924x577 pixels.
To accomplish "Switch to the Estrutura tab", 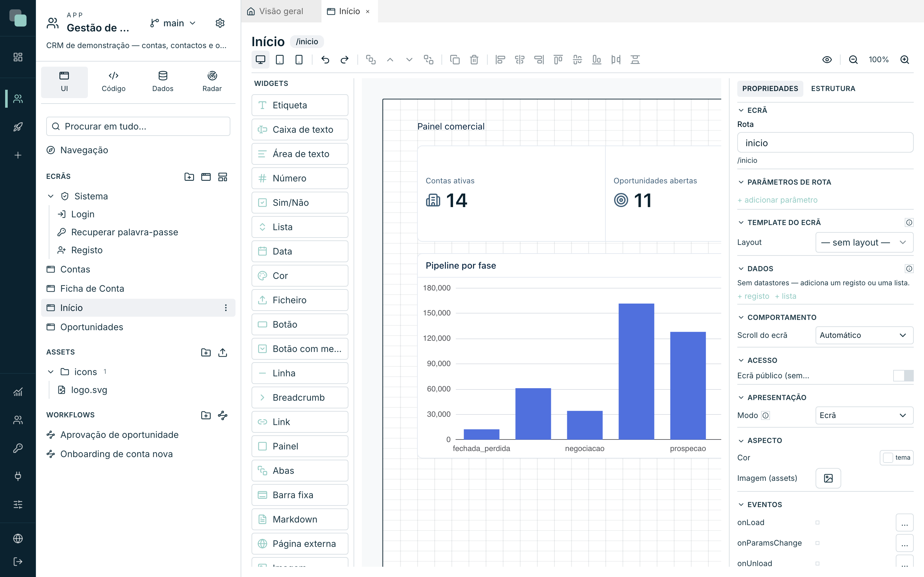I will [833, 88].
